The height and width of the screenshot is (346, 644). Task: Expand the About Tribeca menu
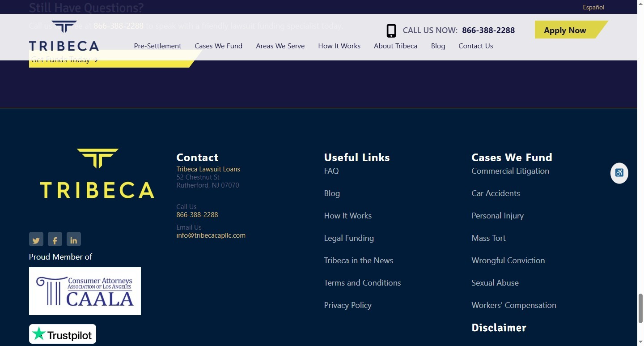[x=395, y=46]
